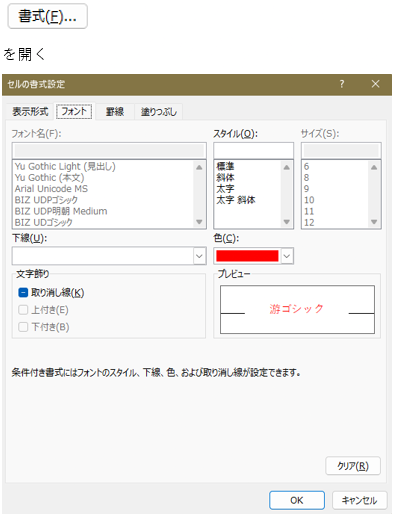This screenshot has width=395, height=525.
Task: Go to the 塗りつぶし tab
Action: (158, 111)
